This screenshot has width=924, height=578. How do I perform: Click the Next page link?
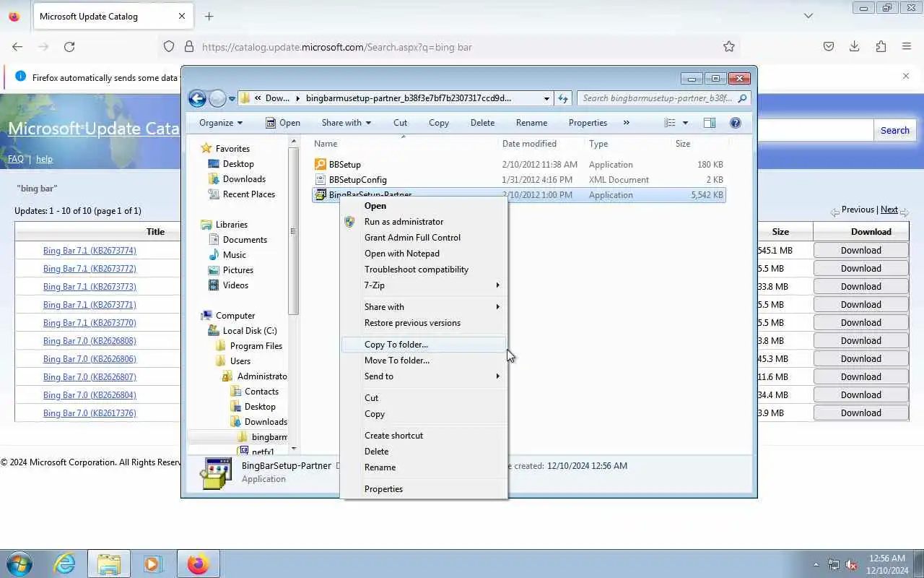point(889,210)
